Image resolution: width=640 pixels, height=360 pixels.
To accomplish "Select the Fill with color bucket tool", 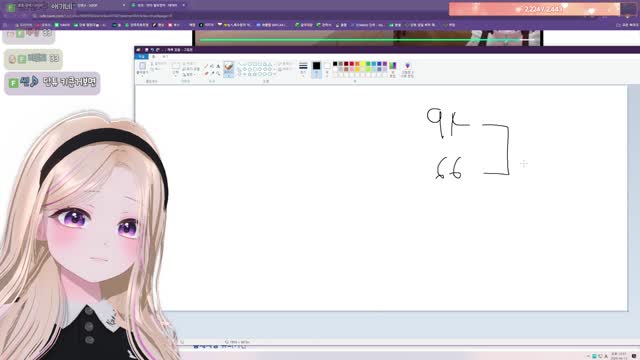I will 212,66.
